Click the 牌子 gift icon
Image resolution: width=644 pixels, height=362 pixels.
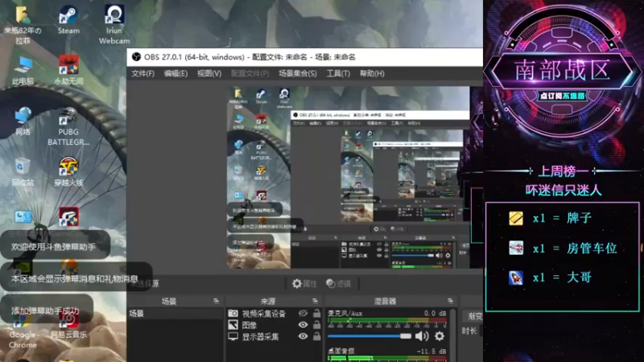point(516,218)
